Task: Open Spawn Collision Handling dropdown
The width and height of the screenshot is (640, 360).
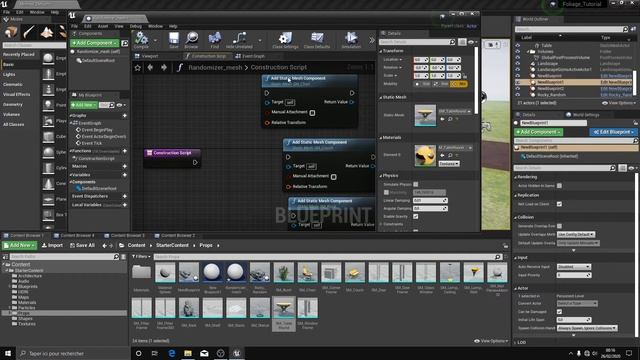Action: pyautogui.click(x=587, y=328)
